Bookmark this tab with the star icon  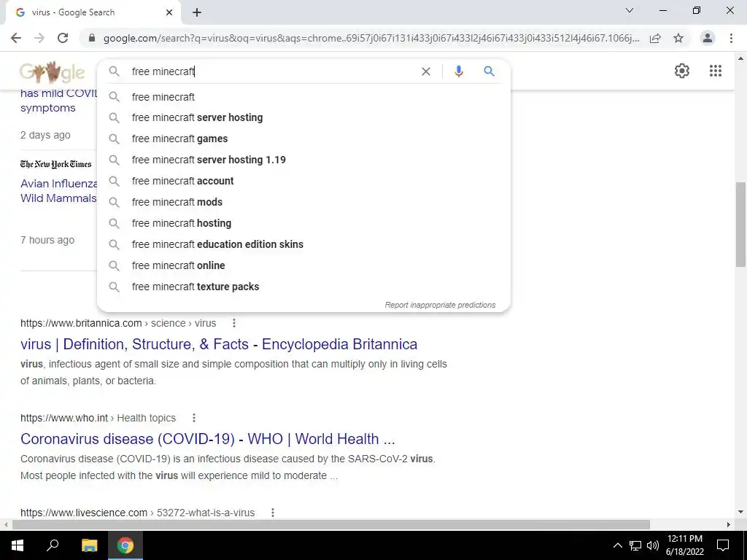click(678, 38)
